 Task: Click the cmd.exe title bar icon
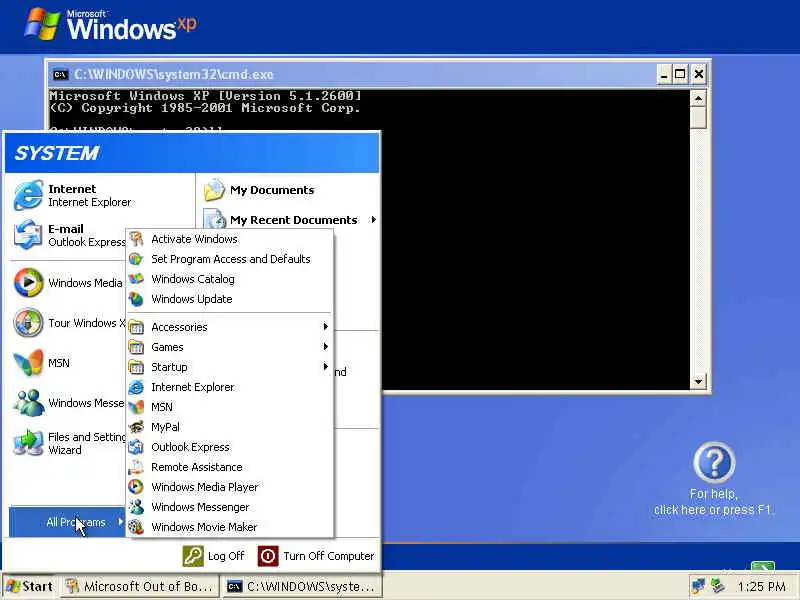(60, 74)
